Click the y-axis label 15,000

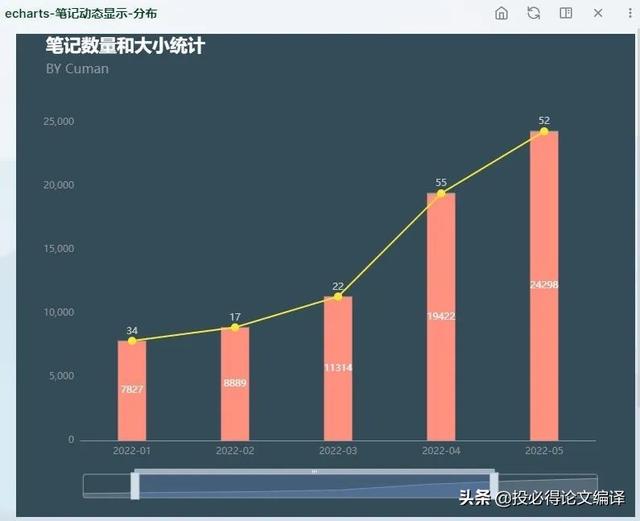(x=59, y=249)
